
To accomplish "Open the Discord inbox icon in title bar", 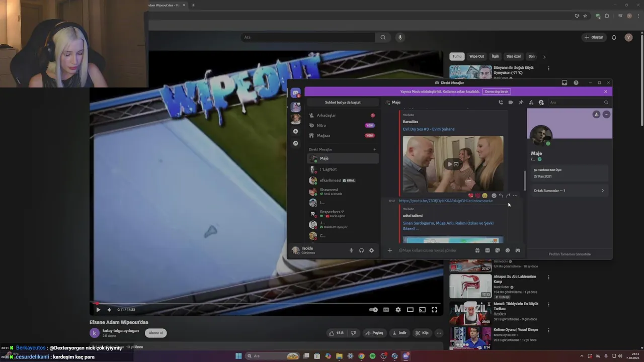I will [565, 83].
